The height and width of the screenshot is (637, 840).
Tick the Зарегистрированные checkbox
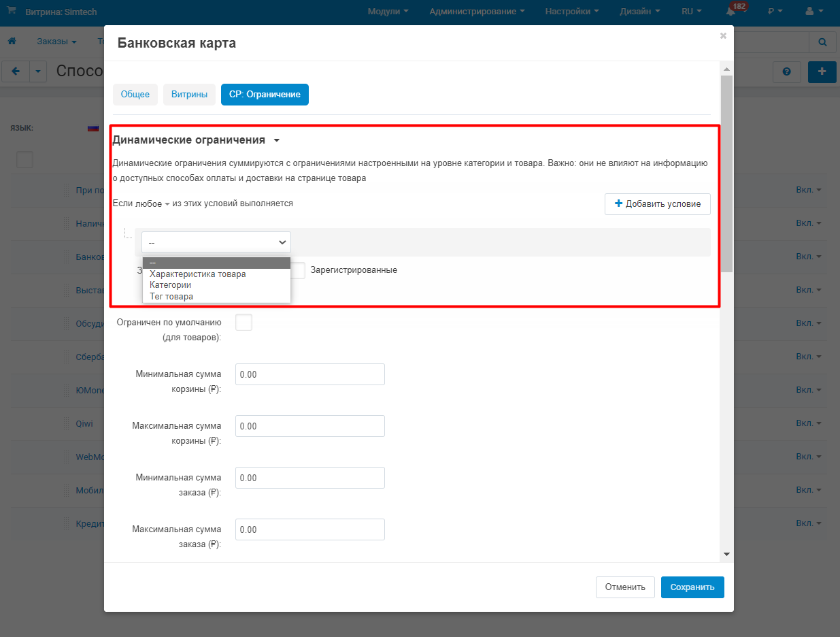tap(297, 270)
